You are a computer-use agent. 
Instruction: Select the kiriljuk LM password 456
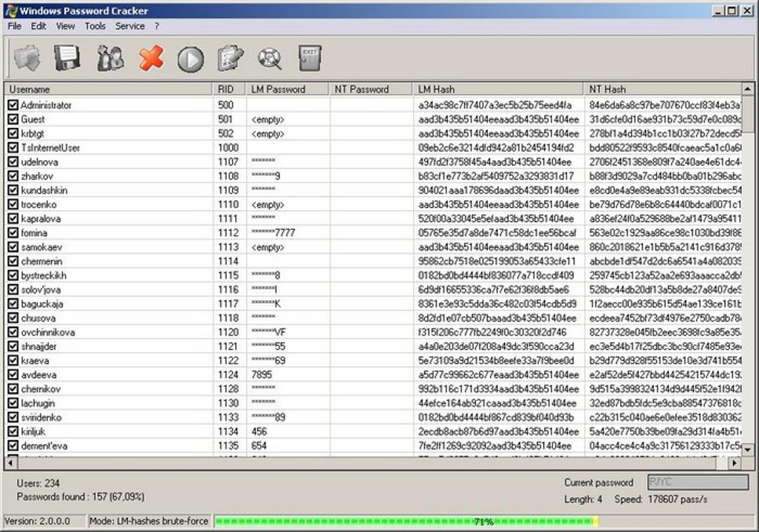[259, 432]
